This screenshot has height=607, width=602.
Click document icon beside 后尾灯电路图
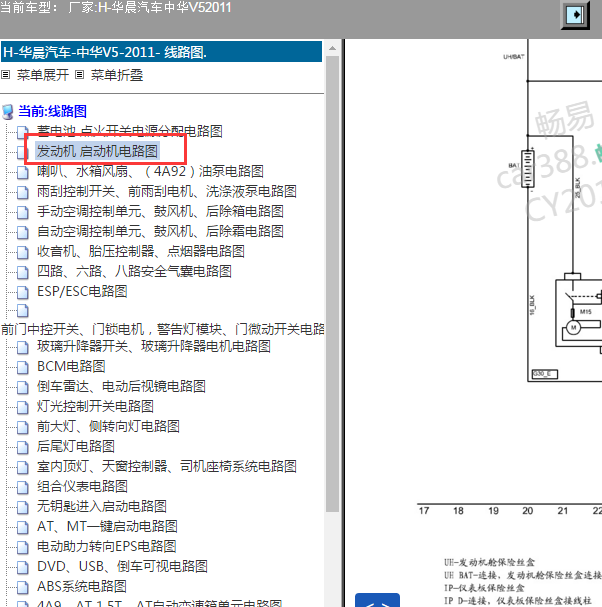22,448
